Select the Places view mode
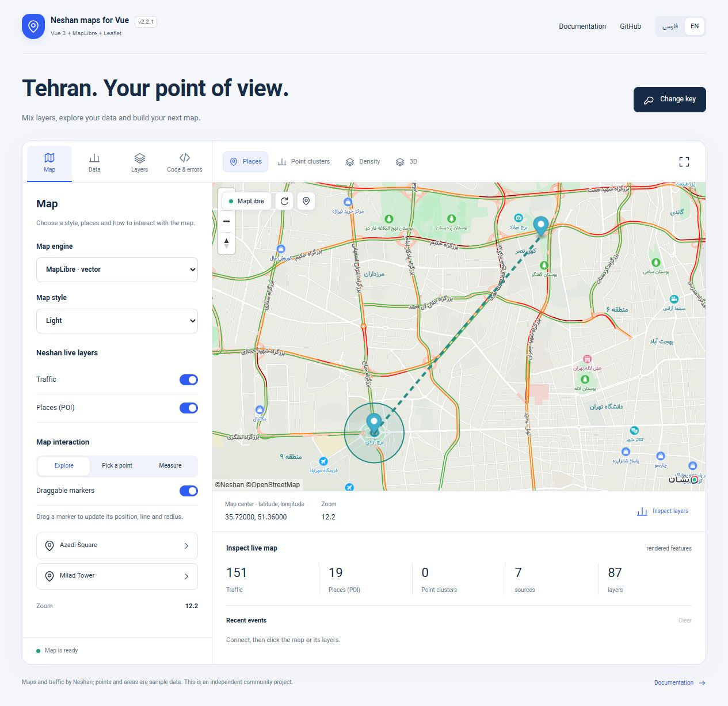Viewport: 728px width, 706px height. (246, 162)
